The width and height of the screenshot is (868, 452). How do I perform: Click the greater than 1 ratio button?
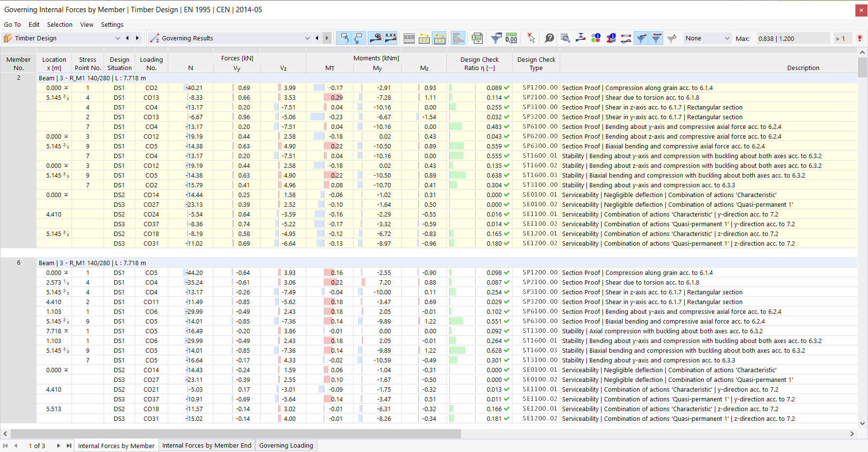tap(841, 38)
